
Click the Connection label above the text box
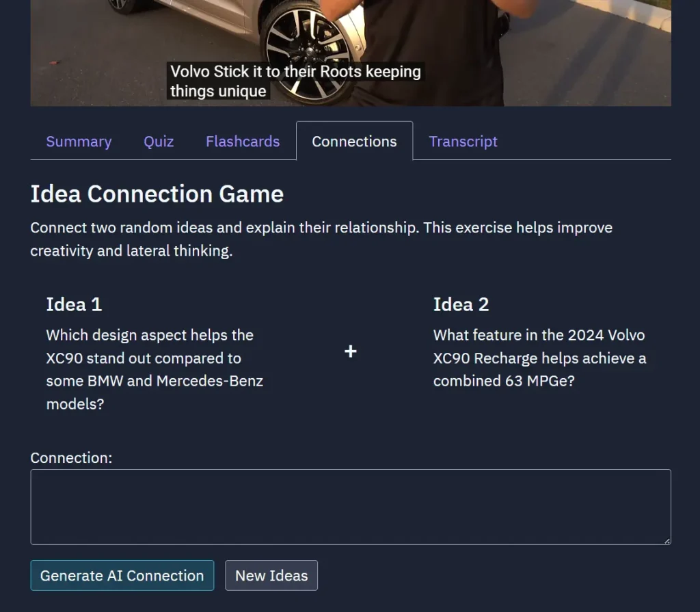pyautogui.click(x=70, y=457)
